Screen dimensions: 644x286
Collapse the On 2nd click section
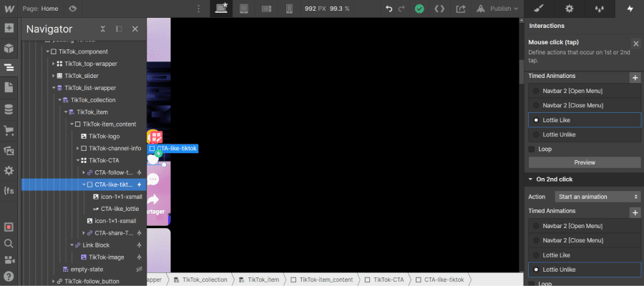pyautogui.click(x=531, y=179)
